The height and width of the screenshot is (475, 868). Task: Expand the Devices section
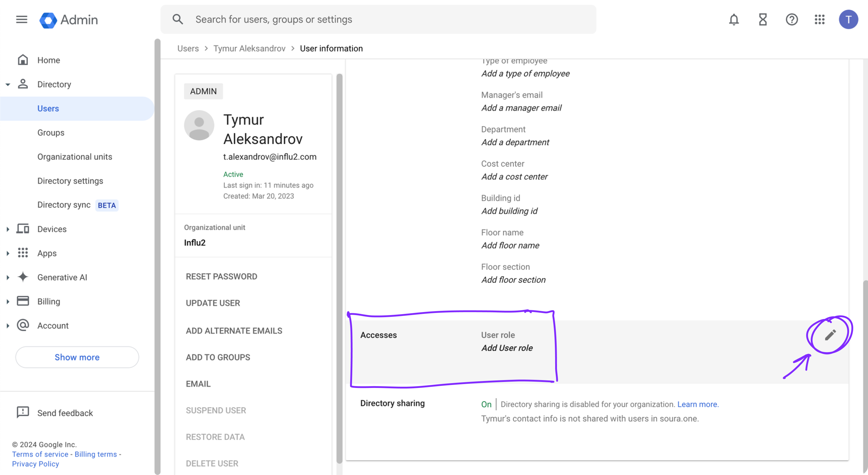[x=8, y=229]
